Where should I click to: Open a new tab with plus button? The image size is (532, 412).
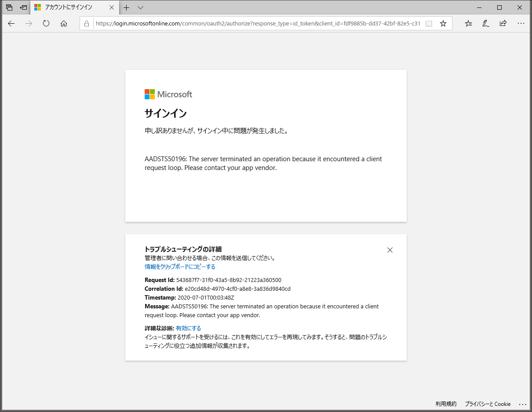click(x=126, y=7)
